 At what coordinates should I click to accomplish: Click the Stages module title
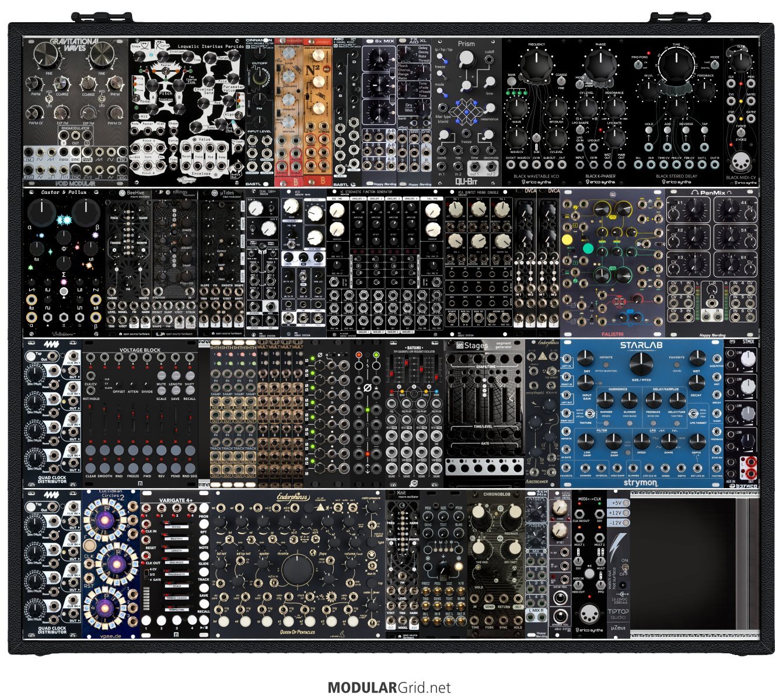tap(476, 346)
